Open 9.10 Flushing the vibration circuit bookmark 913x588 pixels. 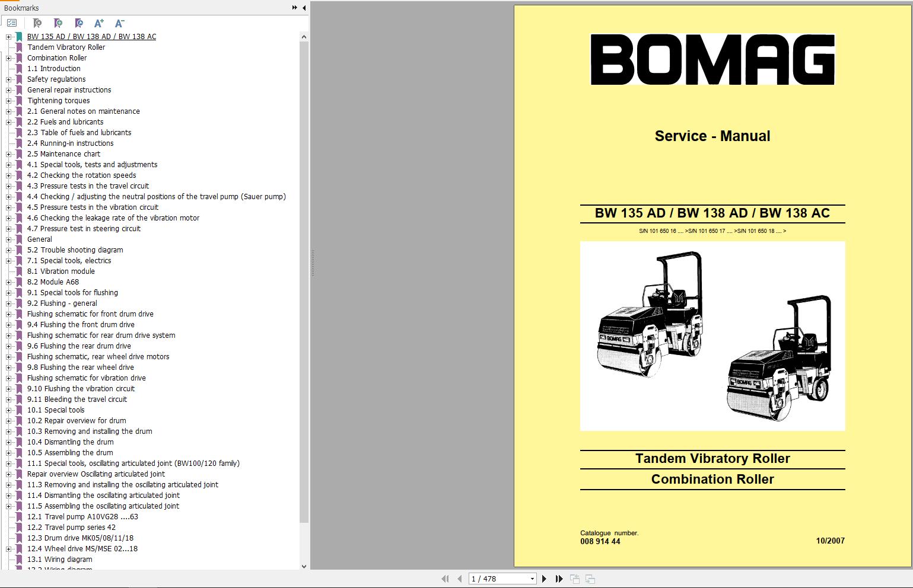81,389
